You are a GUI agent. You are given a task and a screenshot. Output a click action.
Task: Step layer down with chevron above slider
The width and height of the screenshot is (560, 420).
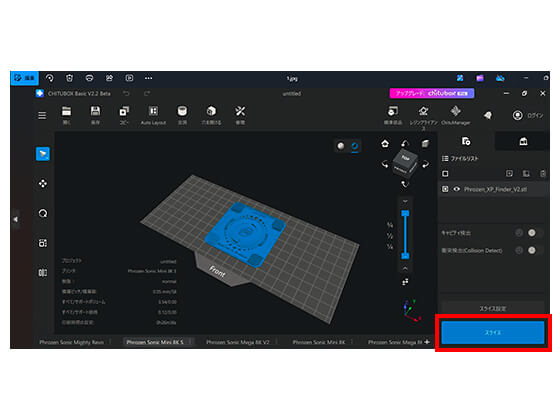[405, 202]
